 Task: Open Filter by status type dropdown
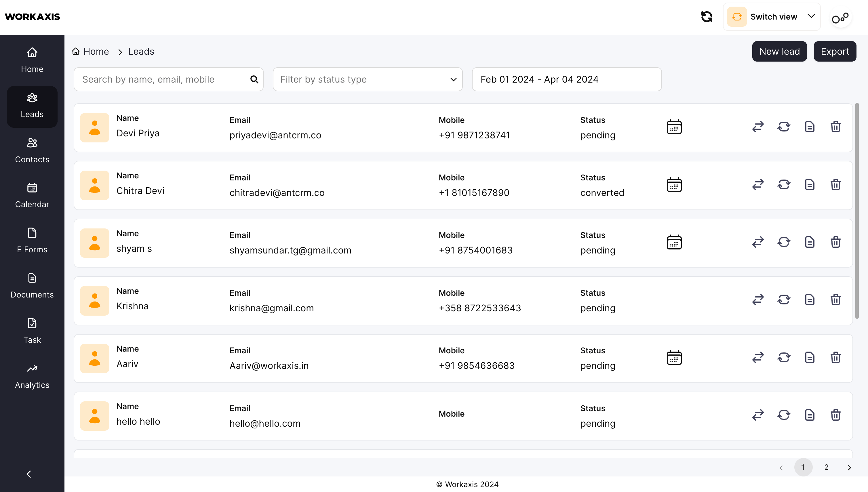tap(368, 79)
